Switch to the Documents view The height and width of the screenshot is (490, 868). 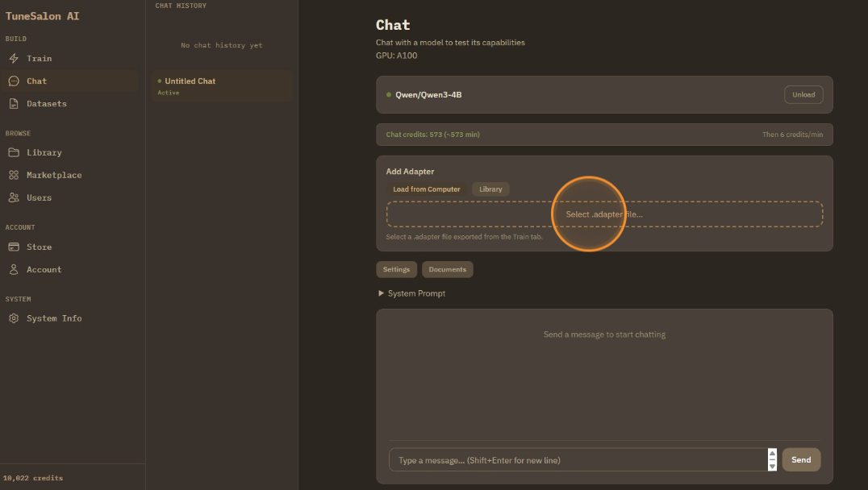[x=447, y=269]
